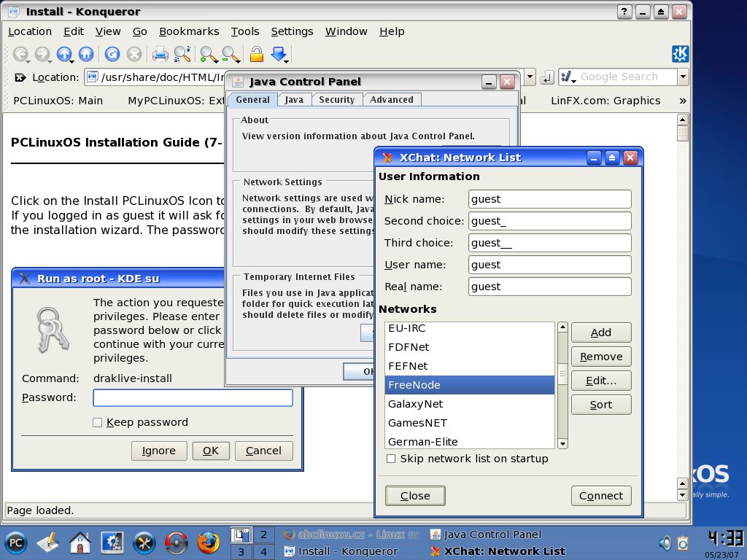Viewport: 747px width, 560px height.
Task: Open the Home folder from the taskbar
Action: (80, 542)
